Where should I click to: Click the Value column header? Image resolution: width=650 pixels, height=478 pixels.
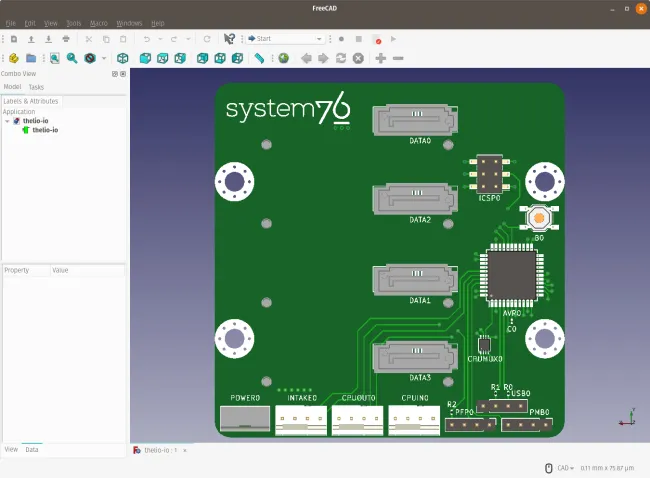tap(60, 270)
